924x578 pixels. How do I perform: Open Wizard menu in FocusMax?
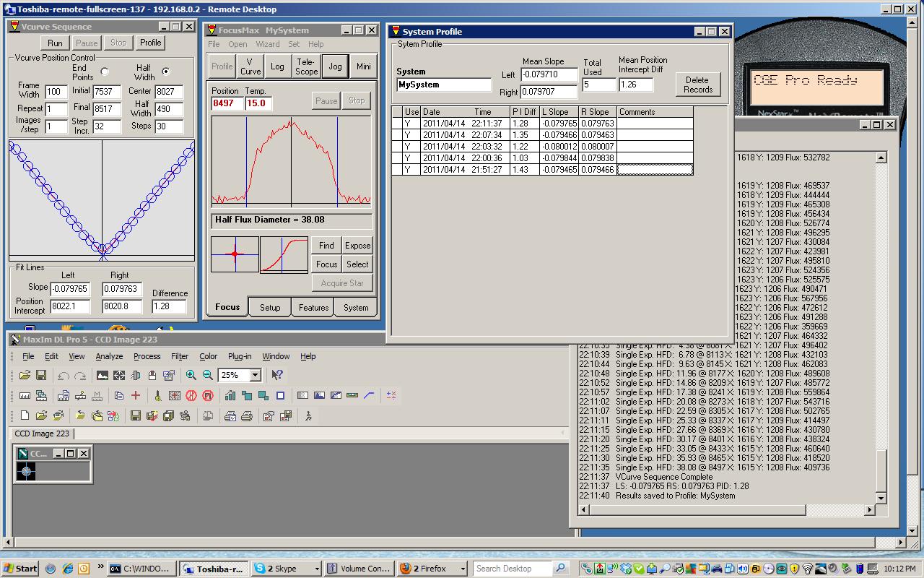coord(267,44)
